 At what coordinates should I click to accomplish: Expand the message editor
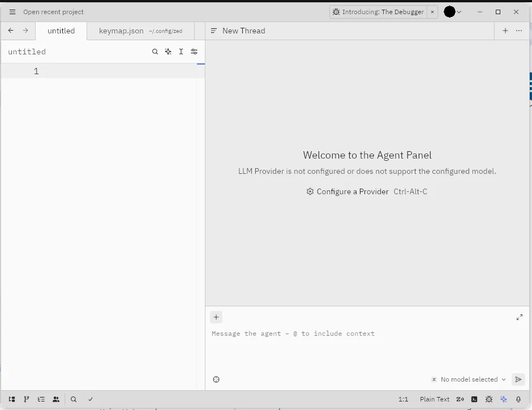pos(520,317)
